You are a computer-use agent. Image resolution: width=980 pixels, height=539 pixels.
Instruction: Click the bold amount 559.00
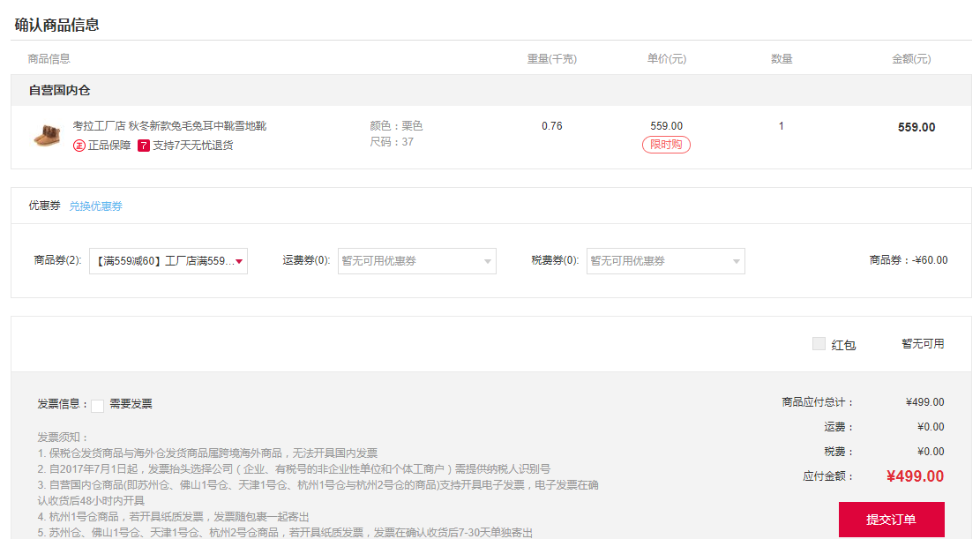coord(916,127)
